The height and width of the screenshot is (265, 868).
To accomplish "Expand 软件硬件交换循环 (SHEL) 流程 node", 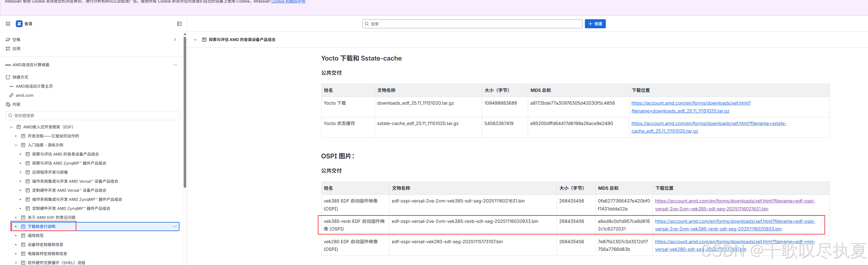I will pos(16,263).
